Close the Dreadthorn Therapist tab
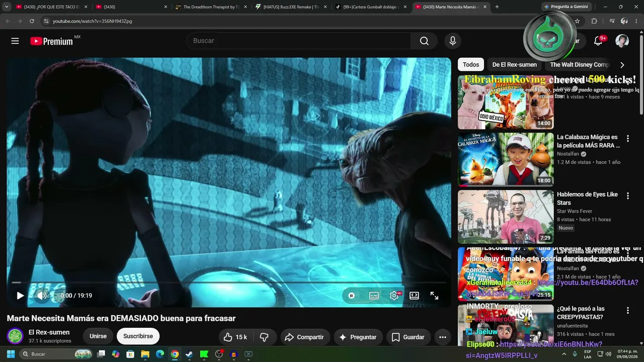Screen dimensions: 644x362 point(246,7)
